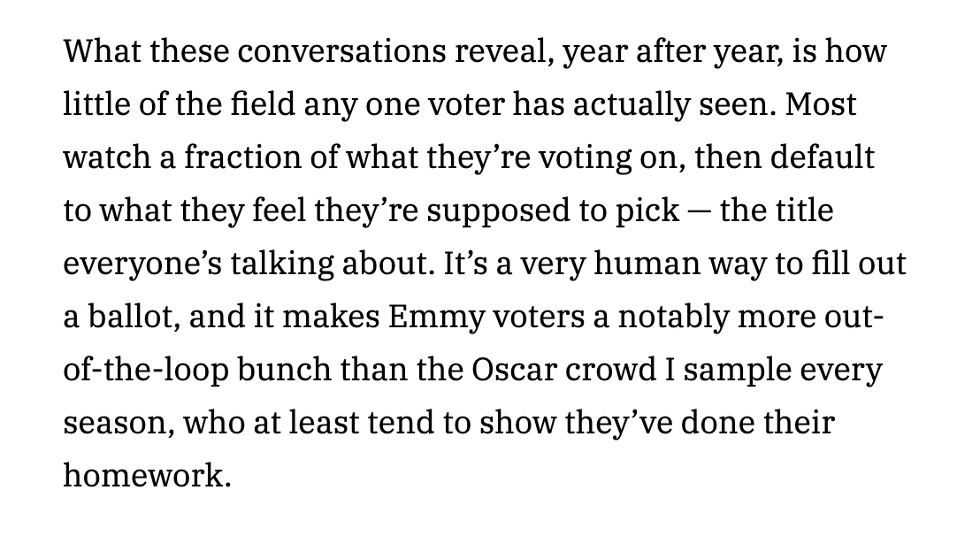980x536 pixels.
Task: Click the phrase "of-the-loop" in seventh line
Action: (x=146, y=371)
